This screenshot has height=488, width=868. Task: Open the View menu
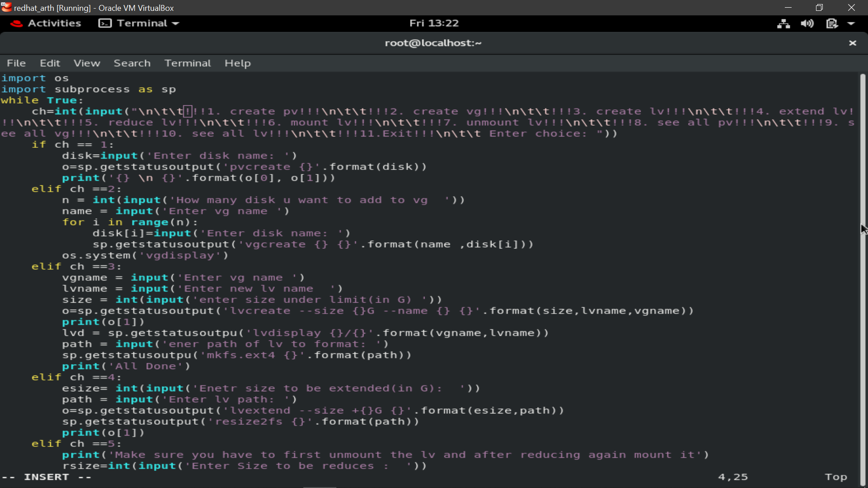pos(87,63)
